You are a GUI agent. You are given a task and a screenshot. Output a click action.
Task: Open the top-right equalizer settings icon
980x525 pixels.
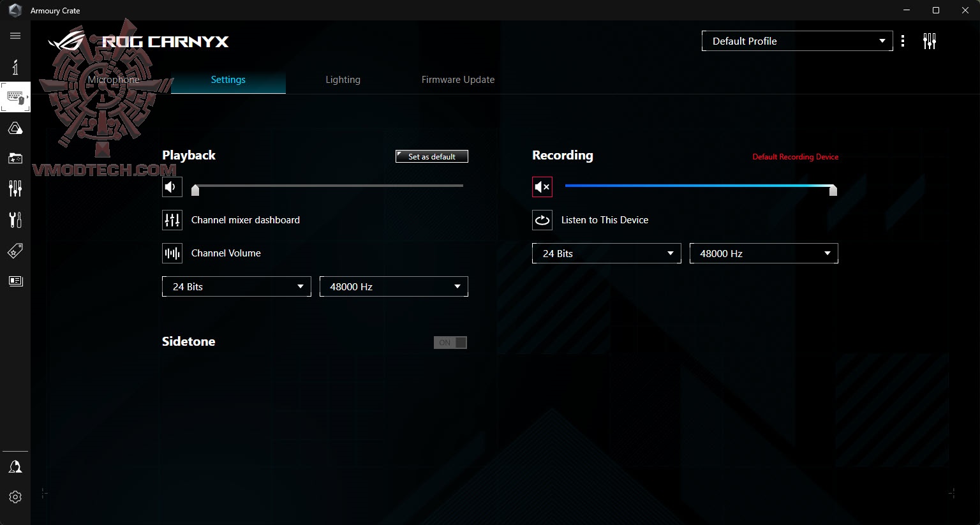(x=930, y=41)
